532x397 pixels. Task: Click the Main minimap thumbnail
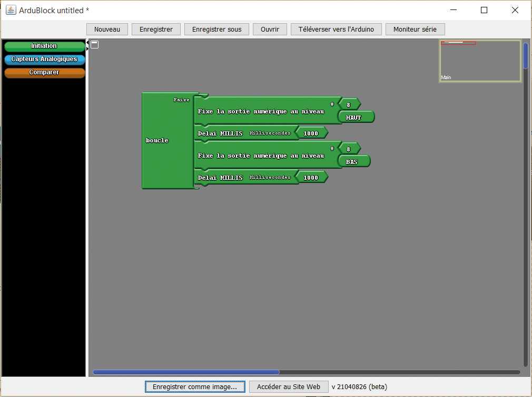click(480, 61)
